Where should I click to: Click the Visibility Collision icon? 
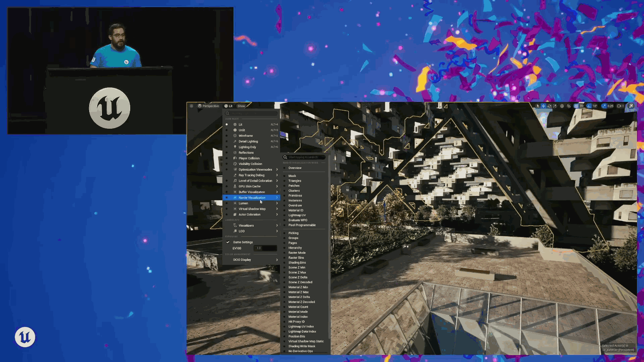[235, 164]
